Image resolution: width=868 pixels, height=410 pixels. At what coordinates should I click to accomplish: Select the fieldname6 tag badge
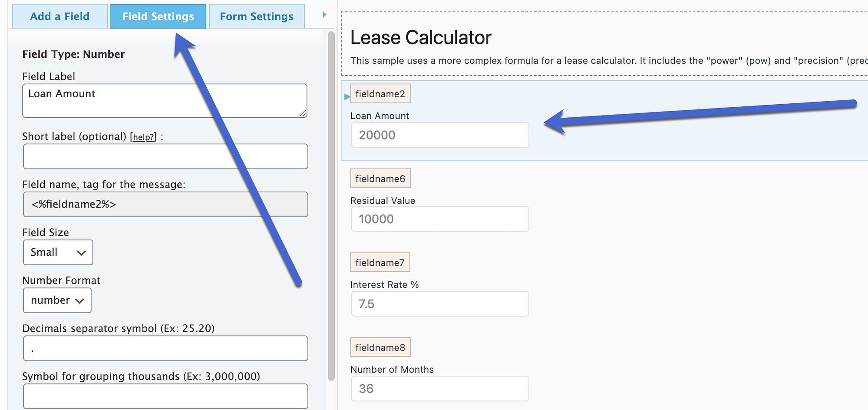(x=380, y=178)
